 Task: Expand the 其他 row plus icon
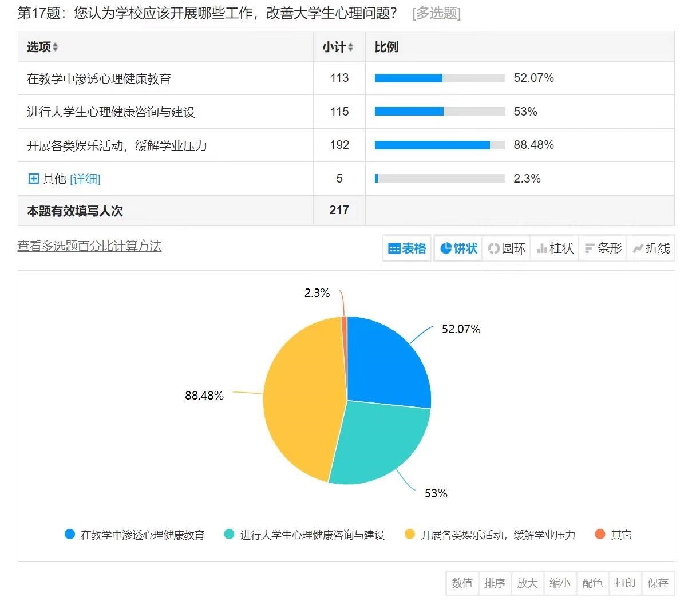[34, 179]
